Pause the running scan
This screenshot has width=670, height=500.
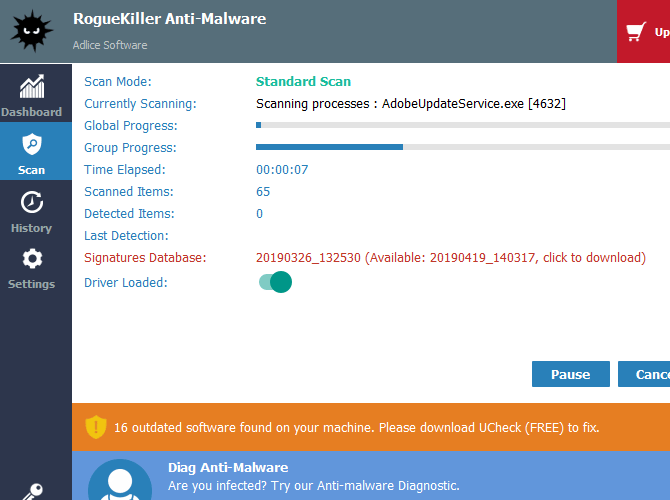pos(570,374)
